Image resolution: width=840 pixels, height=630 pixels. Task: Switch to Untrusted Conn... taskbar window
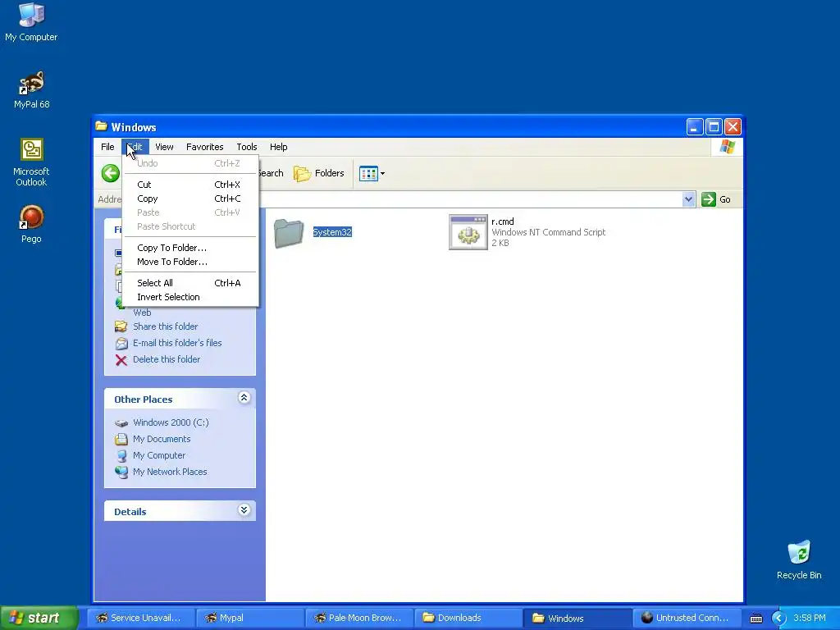[x=687, y=618]
